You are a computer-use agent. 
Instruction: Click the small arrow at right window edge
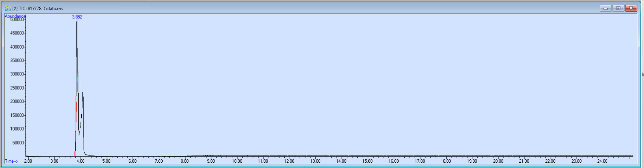pyautogui.click(x=642, y=74)
